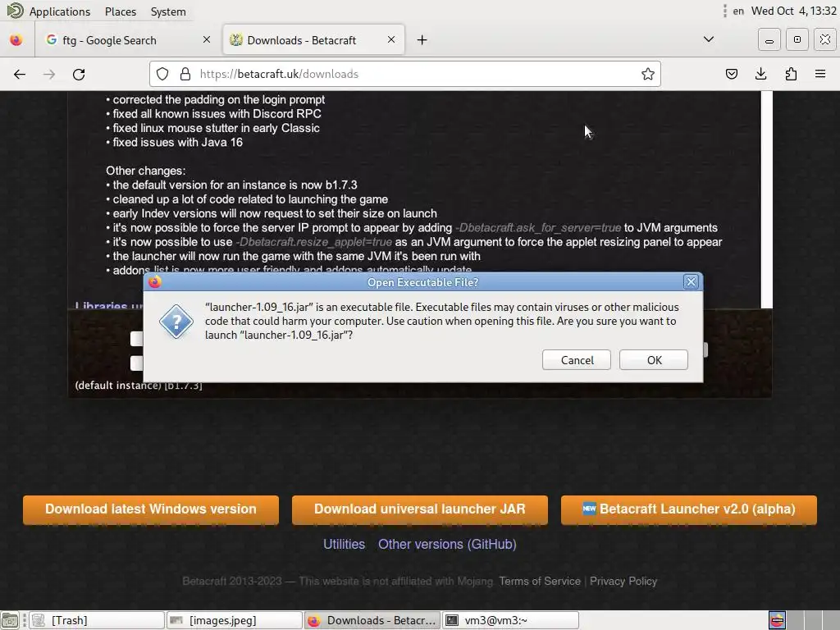Select the Downloads - Betacraft tab
The width and height of the screenshot is (840, 630).
point(313,40)
